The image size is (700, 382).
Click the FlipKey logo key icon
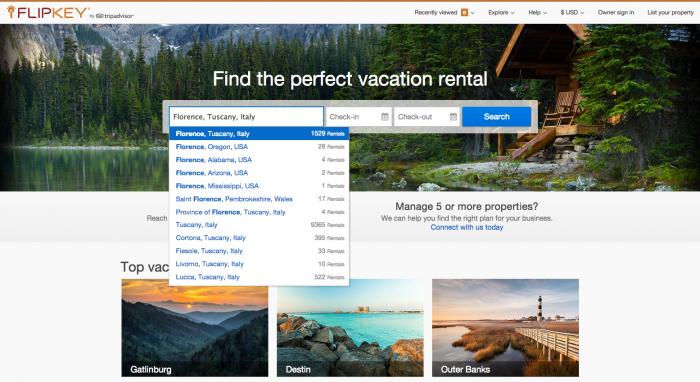point(11,12)
